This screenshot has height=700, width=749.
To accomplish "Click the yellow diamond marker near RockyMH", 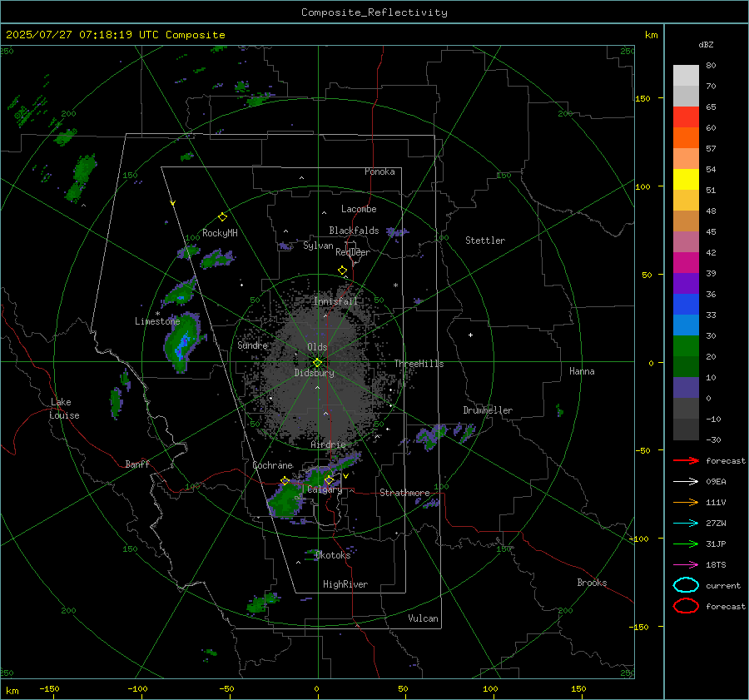I will [222, 217].
